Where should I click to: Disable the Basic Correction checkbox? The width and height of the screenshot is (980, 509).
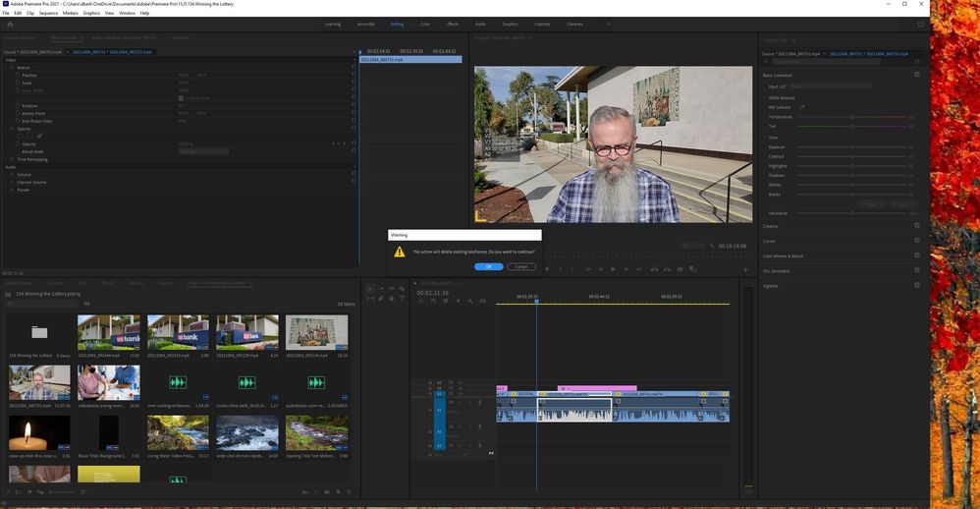917,75
